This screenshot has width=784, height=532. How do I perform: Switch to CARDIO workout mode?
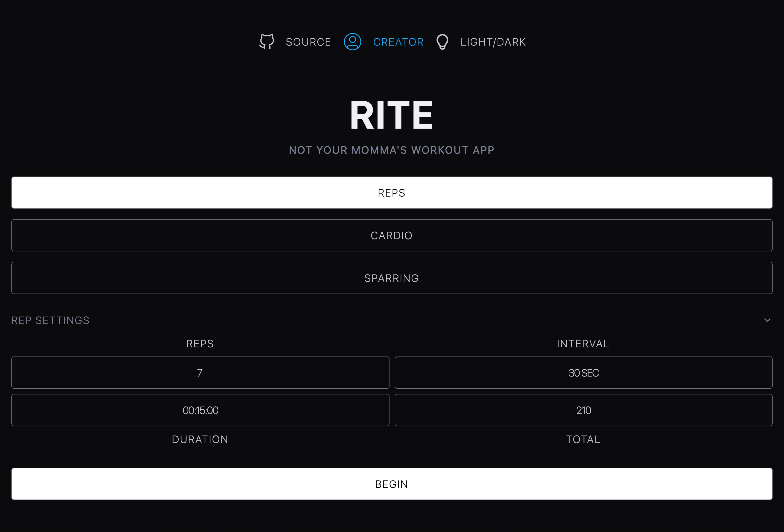tap(392, 236)
